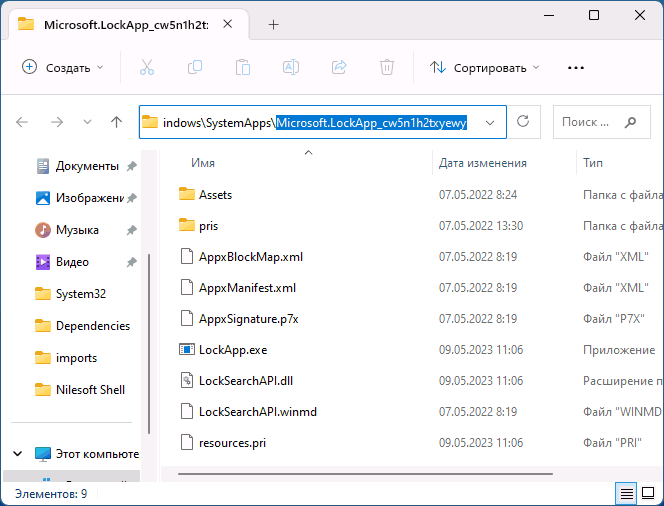Open the Сортировать dropdown
The height and width of the screenshot is (506, 664).
[x=484, y=67]
